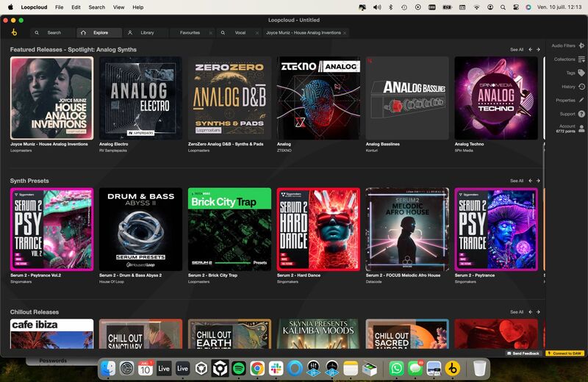The width and height of the screenshot is (588, 382).
Task: Click the 'Datacode' label text
Action: [373, 281]
